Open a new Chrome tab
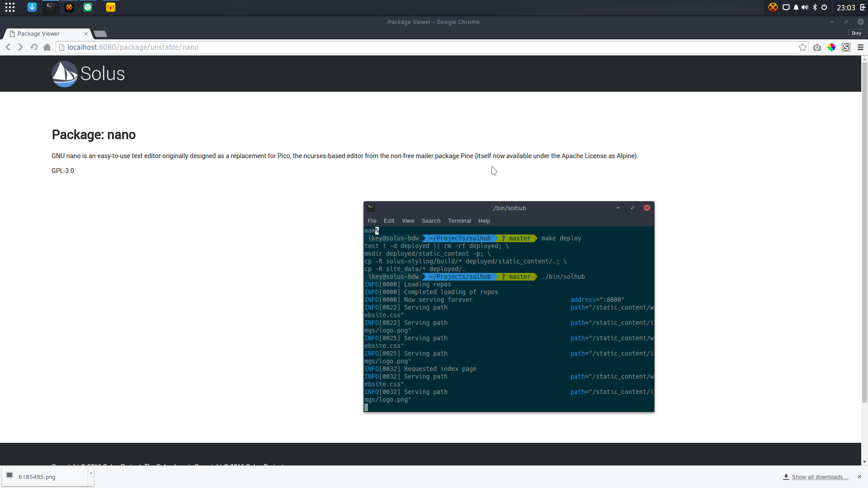Viewport: 868px width, 488px height. tap(100, 34)
